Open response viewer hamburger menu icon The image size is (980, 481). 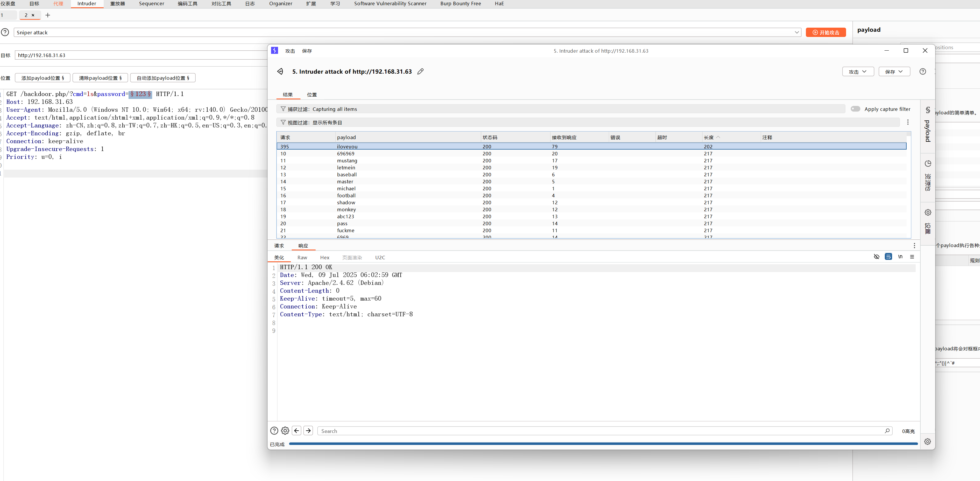(912, 257)
